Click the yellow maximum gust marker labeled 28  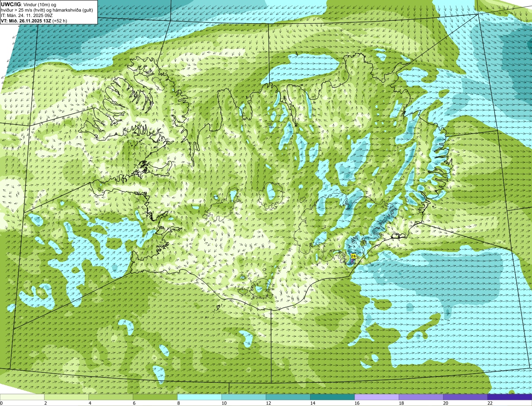coord(353,256)
